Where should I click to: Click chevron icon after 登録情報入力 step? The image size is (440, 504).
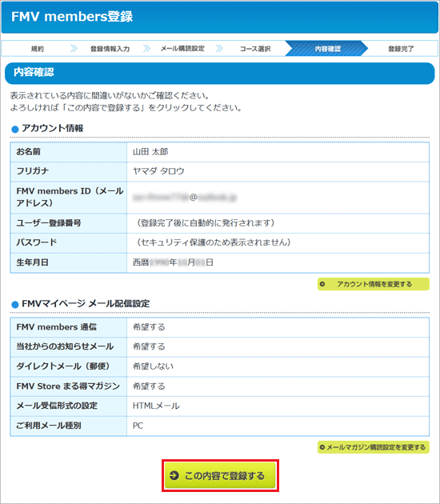coord(146,49)
